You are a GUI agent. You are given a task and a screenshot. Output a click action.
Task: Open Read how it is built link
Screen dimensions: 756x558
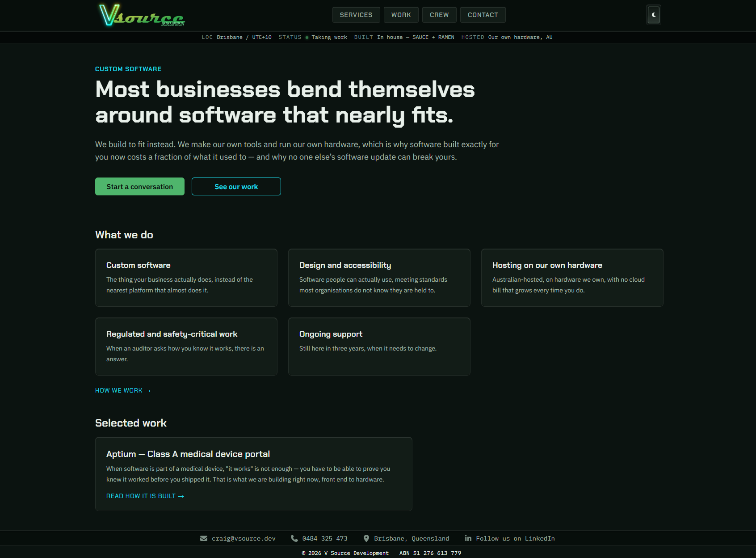pyautogui.click(x=145, y=496)
